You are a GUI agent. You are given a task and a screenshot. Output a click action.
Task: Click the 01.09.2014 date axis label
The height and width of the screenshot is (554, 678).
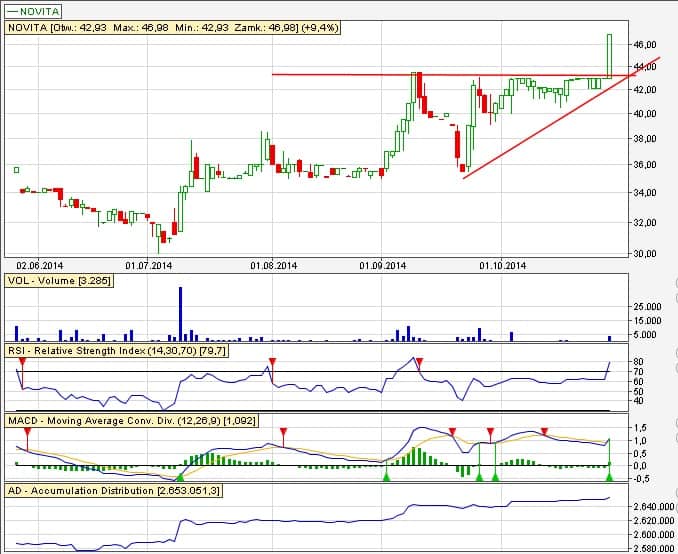tap(381, 265)
